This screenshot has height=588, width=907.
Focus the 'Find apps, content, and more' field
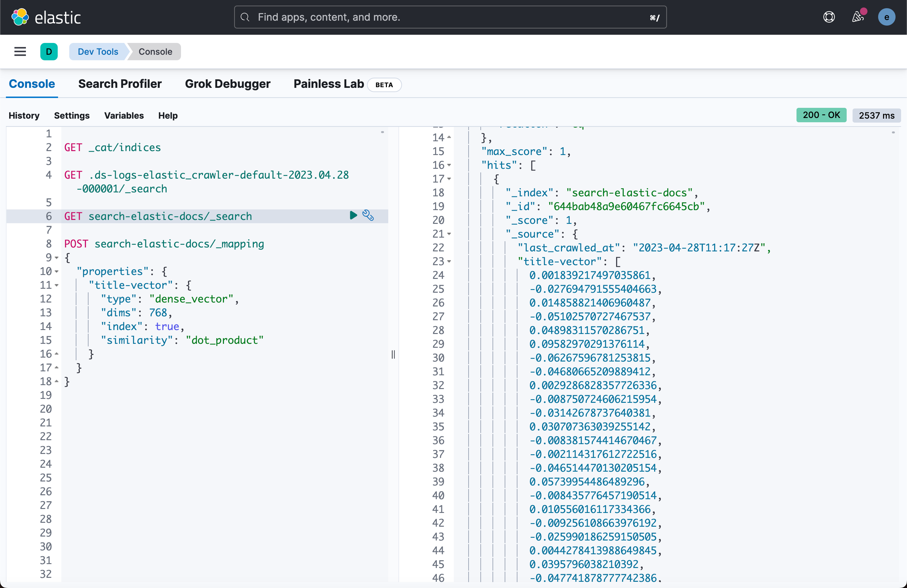tap(450, 17)
